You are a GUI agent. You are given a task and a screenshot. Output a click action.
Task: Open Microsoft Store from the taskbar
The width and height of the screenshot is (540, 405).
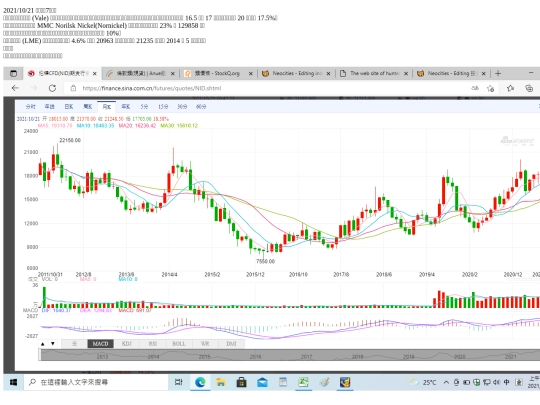pos(241,382)
